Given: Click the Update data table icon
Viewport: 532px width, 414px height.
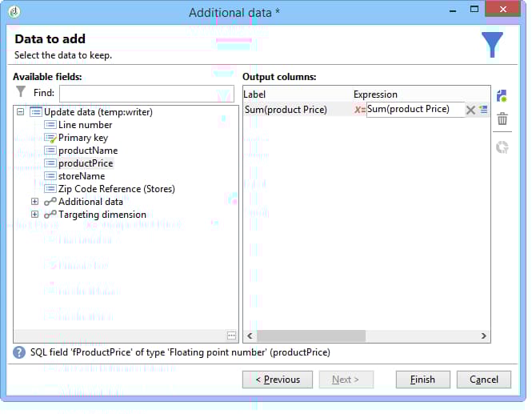Looking at the screenshot, I should tap(36, 112).
